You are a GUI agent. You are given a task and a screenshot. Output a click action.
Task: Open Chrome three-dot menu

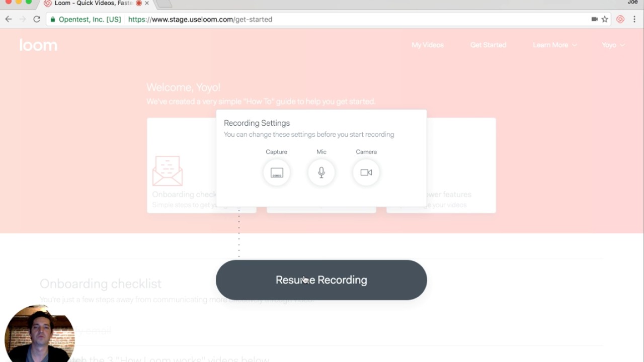(634, 19)
